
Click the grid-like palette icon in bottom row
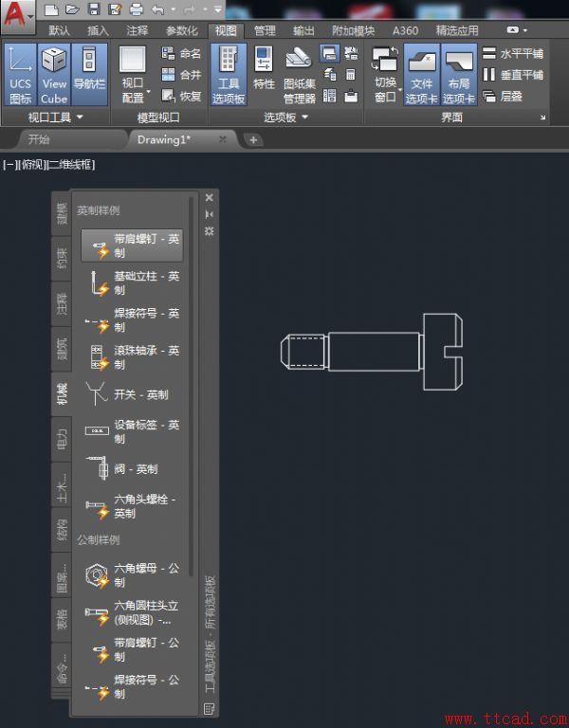(329, 96)
